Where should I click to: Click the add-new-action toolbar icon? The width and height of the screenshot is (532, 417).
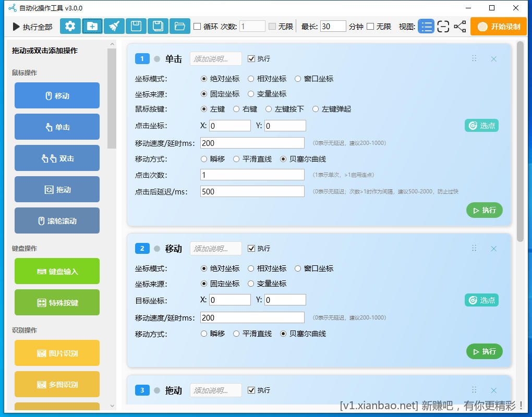92,26
